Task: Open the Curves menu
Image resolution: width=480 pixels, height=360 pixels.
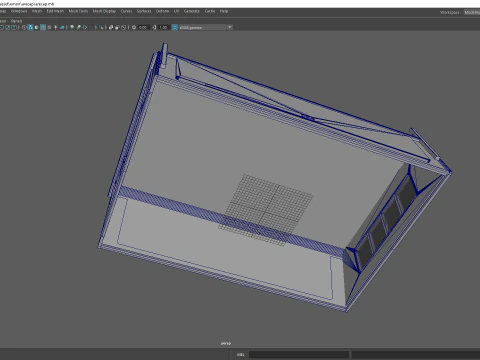Action: tap(126, 11)
